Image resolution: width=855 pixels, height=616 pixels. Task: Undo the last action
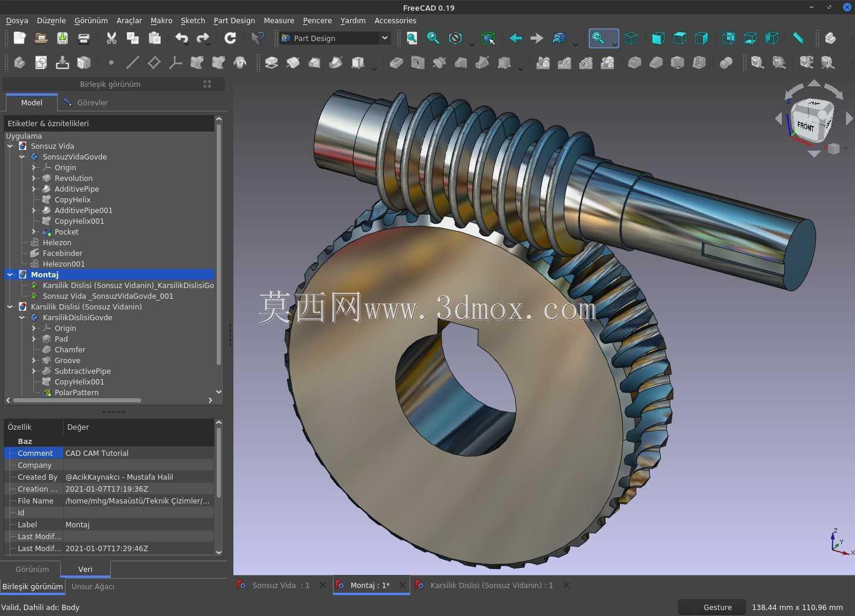pyautogui.click(x=182, y=38)
